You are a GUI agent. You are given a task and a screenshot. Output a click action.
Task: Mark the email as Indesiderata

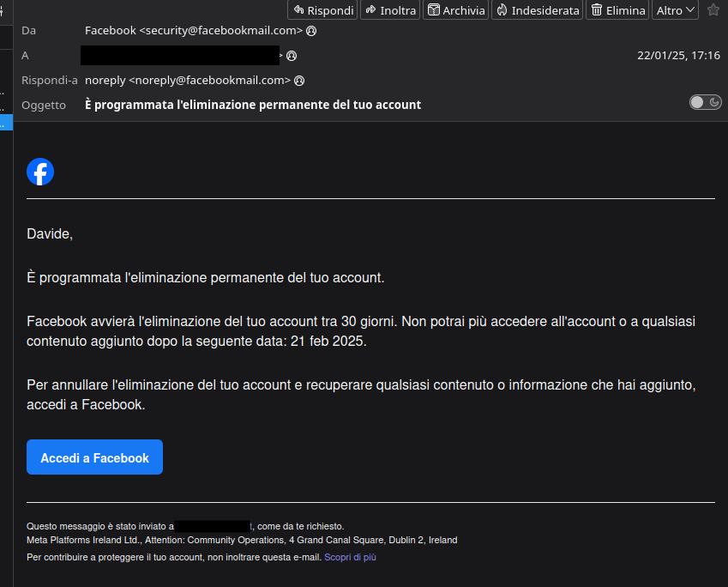pos(537,10)
